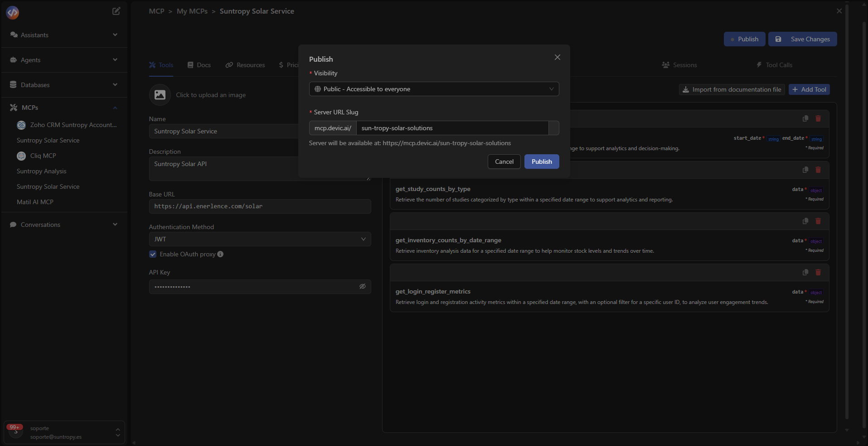
Task: Copy the first tool card
Action: [805, 118]
